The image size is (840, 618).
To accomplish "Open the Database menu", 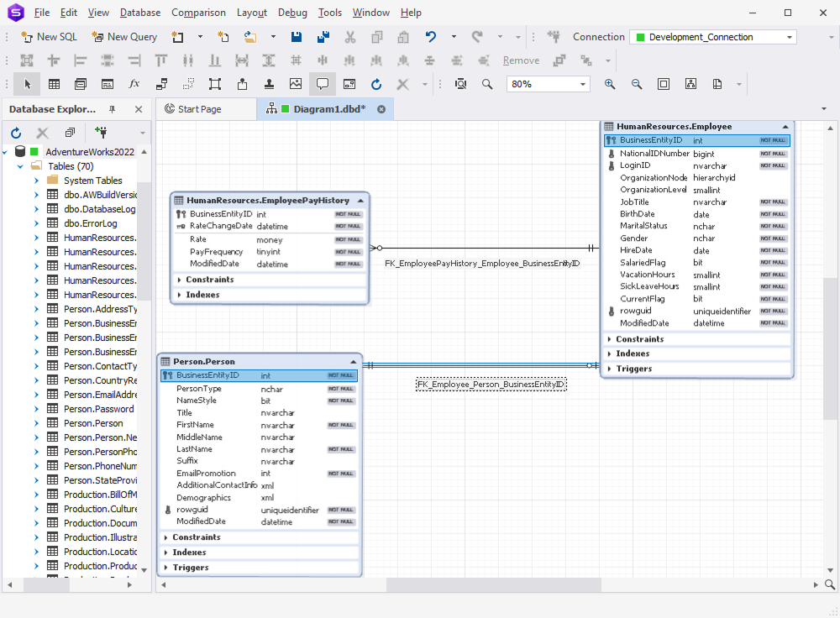I will (x=139, y=12).
